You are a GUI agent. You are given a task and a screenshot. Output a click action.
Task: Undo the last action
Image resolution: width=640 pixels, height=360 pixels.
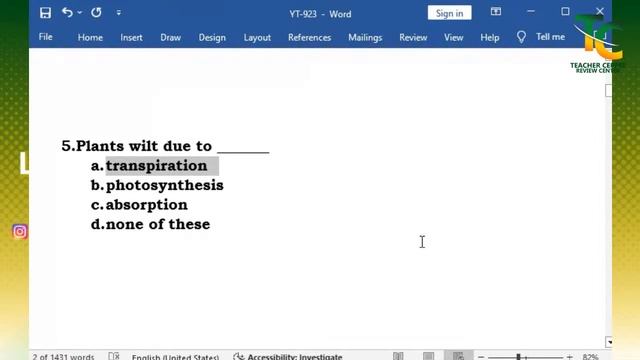coord(67,13)
